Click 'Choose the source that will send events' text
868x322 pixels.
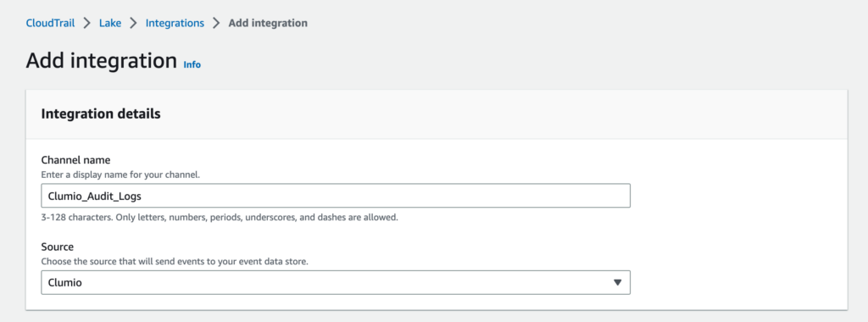pos(175,261)
